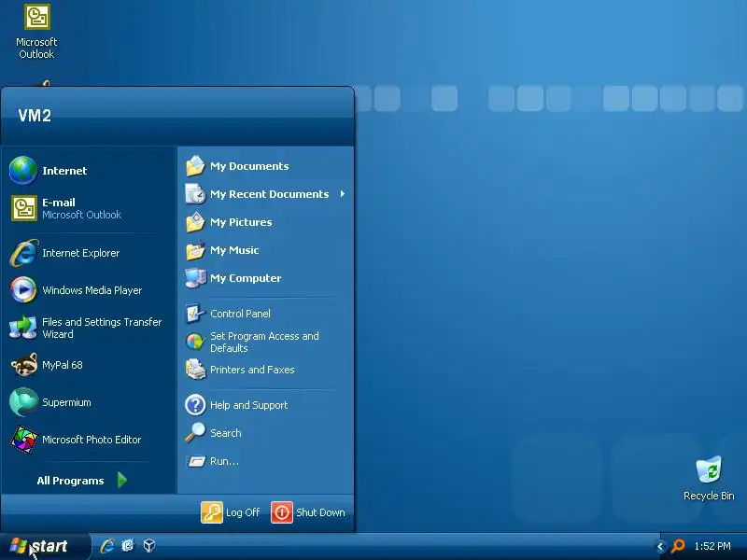Click the VM2 user name header

pyautogui.click(x=35, y=115)
